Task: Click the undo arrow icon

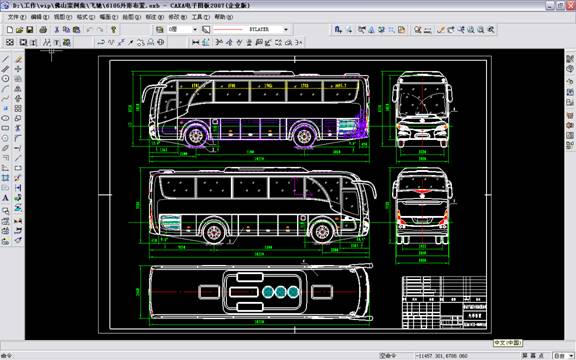Action: tap(90, 29)
